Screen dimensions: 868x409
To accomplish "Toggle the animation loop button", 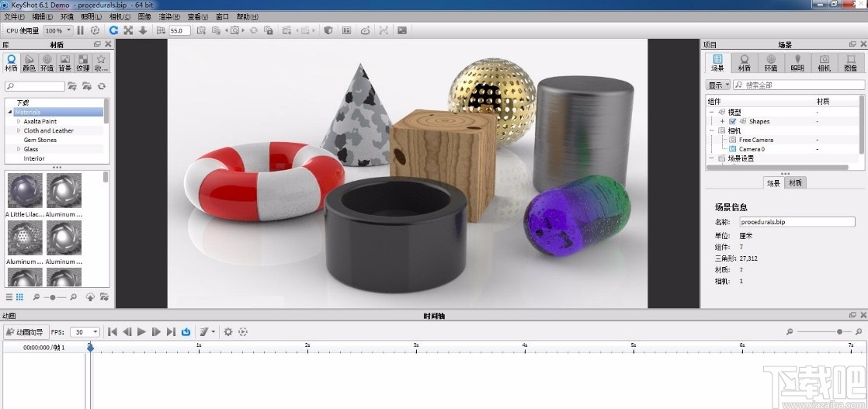I will (x=186, y=331).
